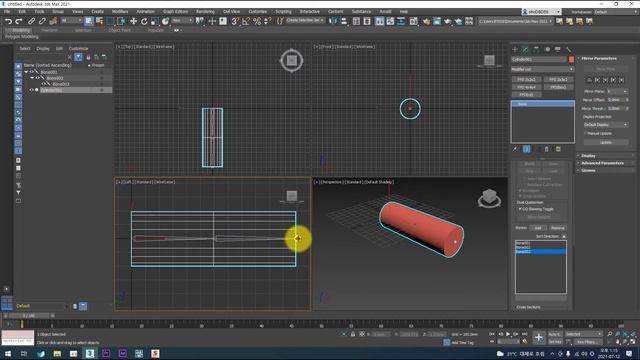This screenshot has height=360, width=640.
Task: Open the project path dropdown
Action: pos(516,21)
